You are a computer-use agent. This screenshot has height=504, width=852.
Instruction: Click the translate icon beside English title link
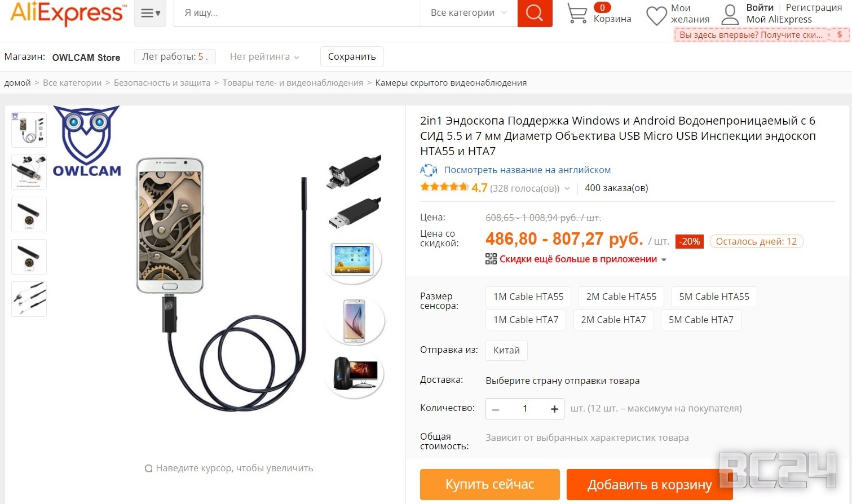(x=429, y=170)
